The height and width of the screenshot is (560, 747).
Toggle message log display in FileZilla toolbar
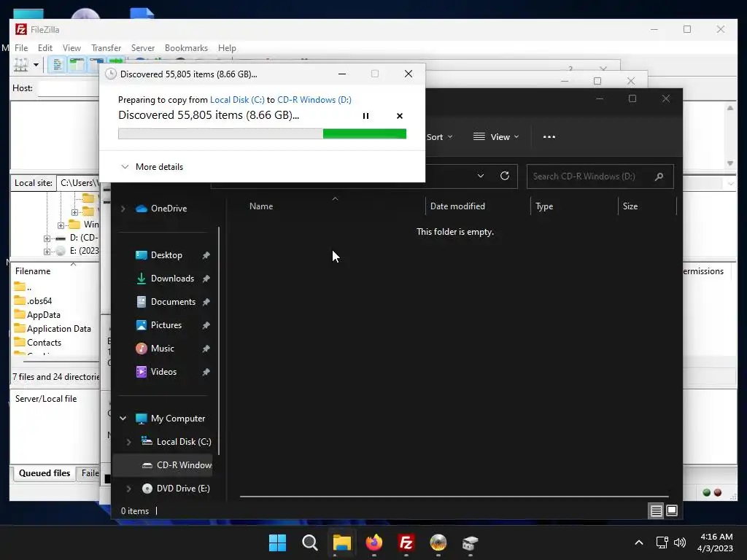point(57,64)
